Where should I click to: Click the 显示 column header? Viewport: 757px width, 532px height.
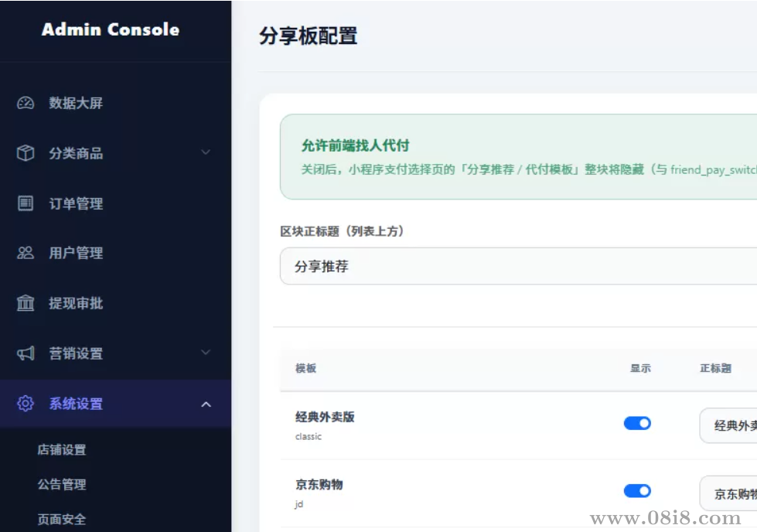point(641,368)
